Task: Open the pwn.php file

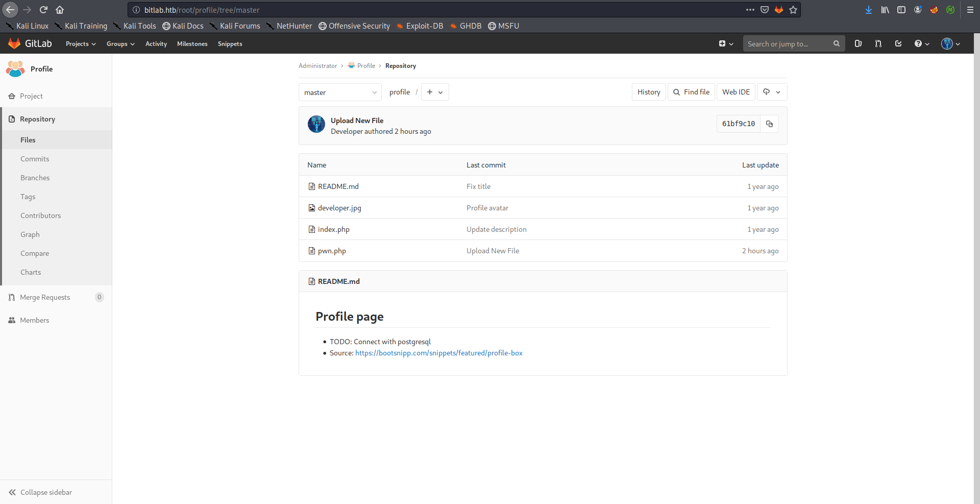Action: pos(332,251)
